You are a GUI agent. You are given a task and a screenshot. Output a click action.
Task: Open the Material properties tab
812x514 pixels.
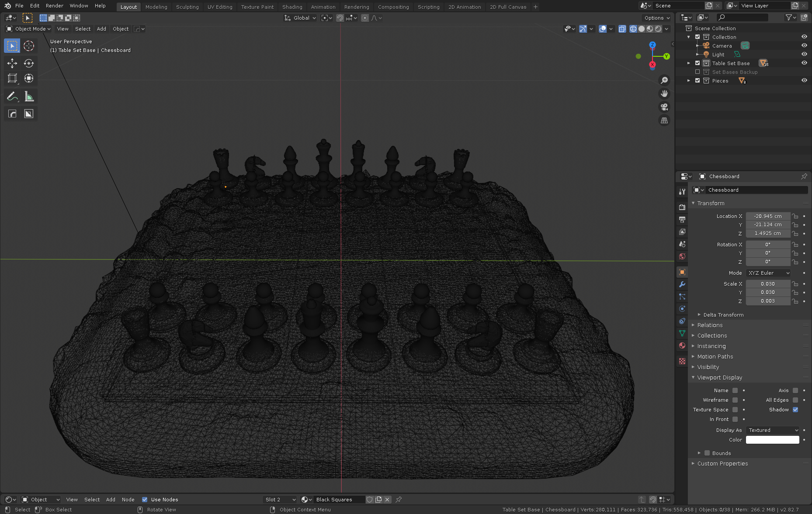coord(682,345)
